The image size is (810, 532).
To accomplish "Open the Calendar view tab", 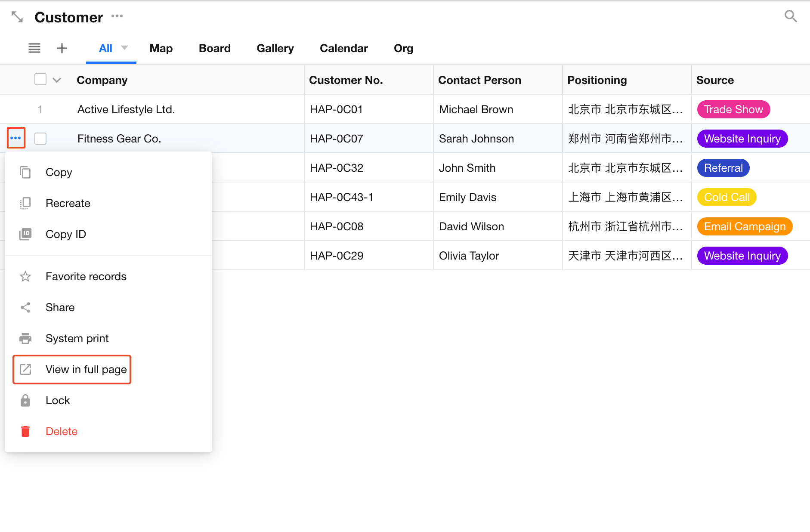I will click(343, 48).
